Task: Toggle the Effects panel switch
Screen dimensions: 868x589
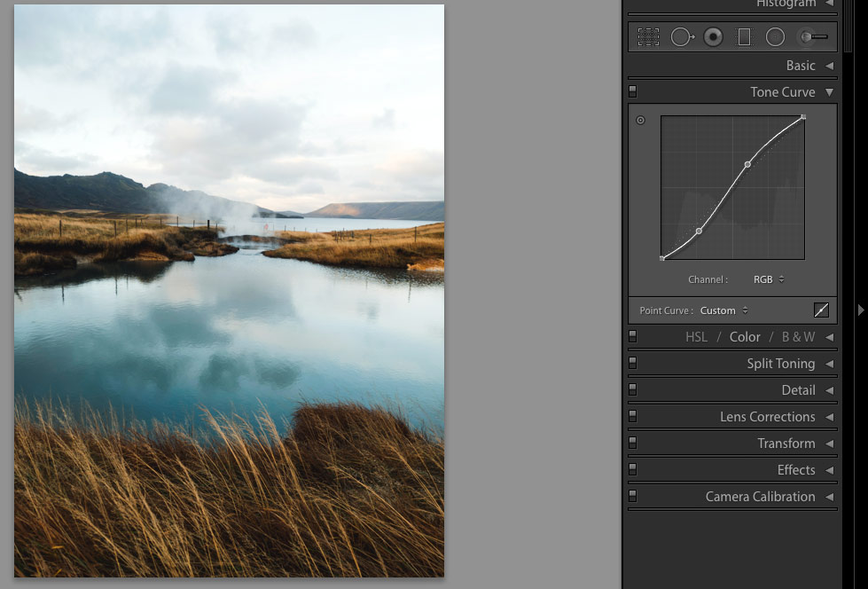Action: tap(632, 469)
